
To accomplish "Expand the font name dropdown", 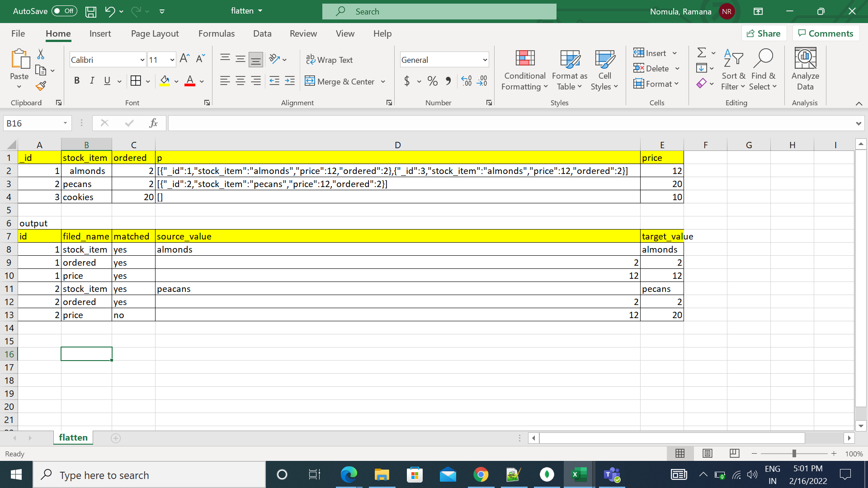I will pos(142,60).
